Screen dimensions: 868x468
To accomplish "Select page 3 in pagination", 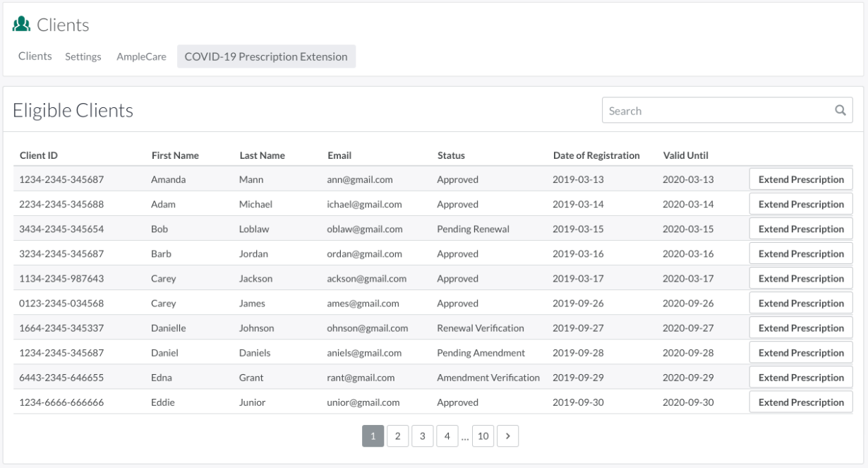I will [422, 436].
